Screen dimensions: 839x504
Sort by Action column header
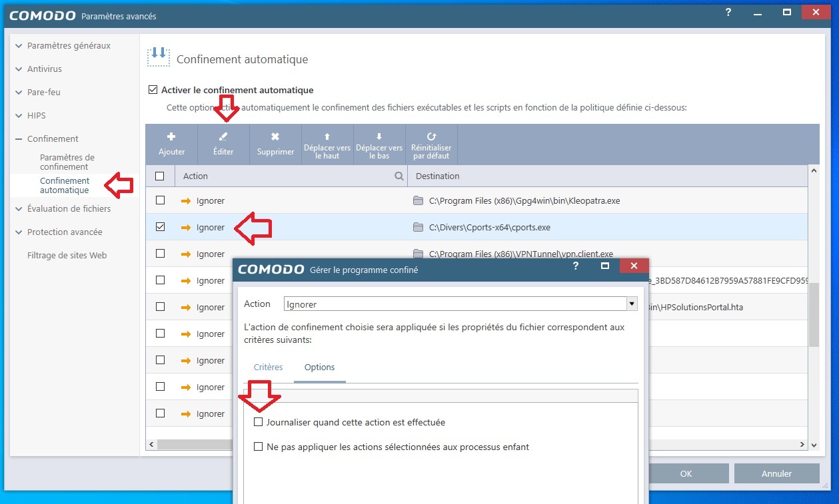[x=196, y=176]
